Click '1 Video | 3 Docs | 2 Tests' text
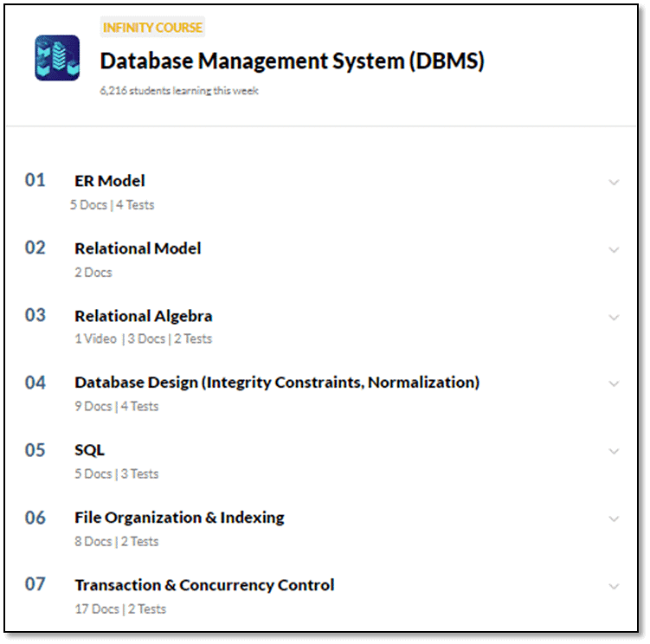Screen dimensions: 650x644 [x=144, y=338]
